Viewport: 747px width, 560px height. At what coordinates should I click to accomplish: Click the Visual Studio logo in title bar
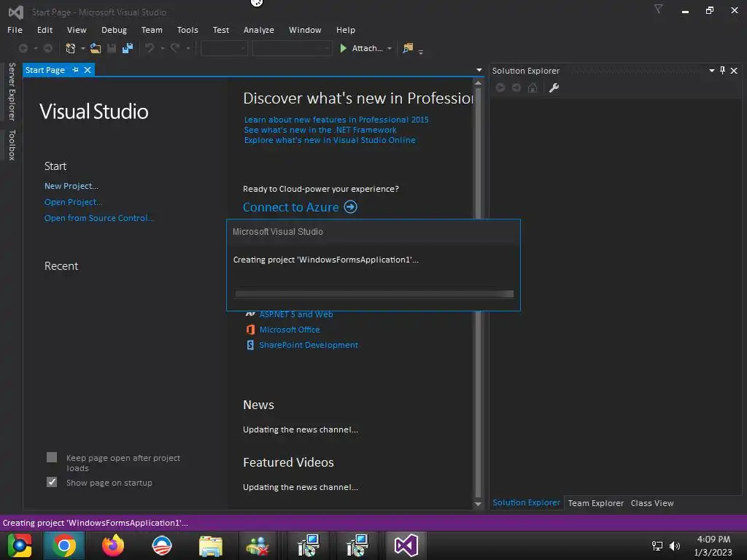click(x=16, y=12)
